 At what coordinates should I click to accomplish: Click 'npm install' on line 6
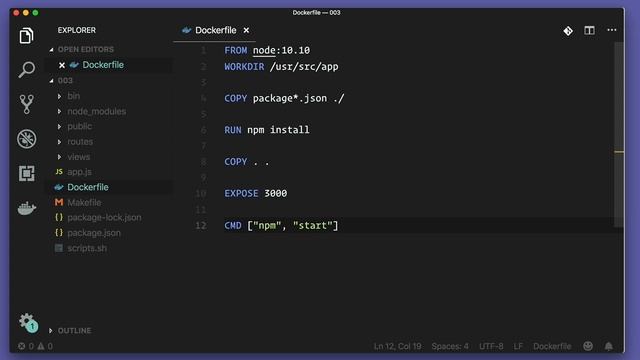pos(278,130)
